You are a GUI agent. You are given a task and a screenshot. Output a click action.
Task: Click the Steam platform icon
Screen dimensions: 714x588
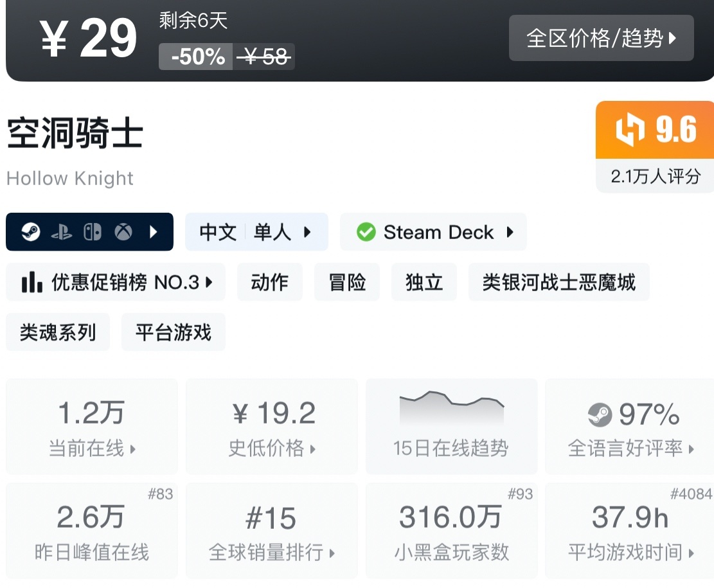[30, 232]
